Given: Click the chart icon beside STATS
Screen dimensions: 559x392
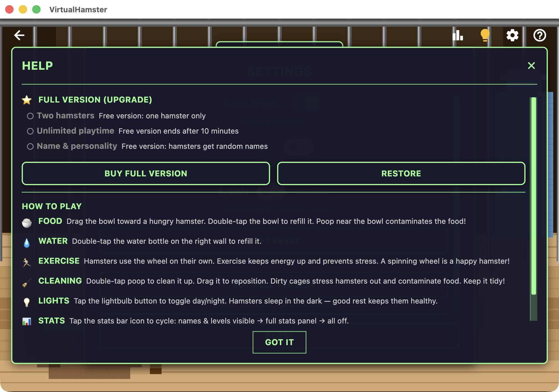Looking at the screenshot, I should point(27,321).
